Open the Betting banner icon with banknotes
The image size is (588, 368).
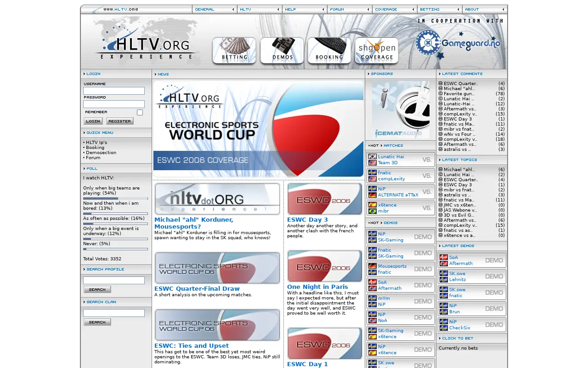(x=234, y=50)
